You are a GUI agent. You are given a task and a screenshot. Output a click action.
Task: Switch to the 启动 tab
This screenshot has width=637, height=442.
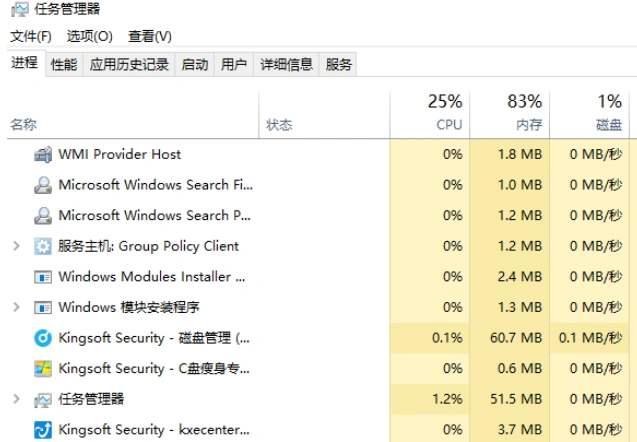click(195, 64)
